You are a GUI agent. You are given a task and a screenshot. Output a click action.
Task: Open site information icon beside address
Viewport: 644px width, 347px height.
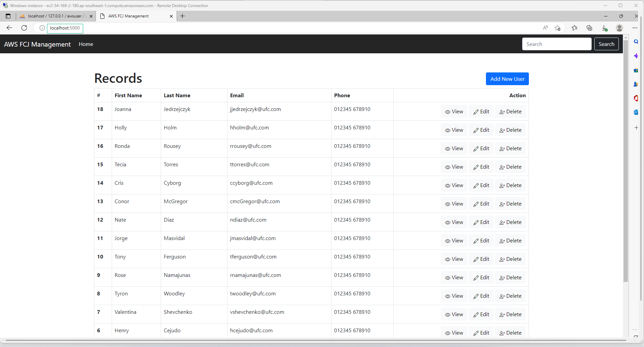click(x=42, y=28)
